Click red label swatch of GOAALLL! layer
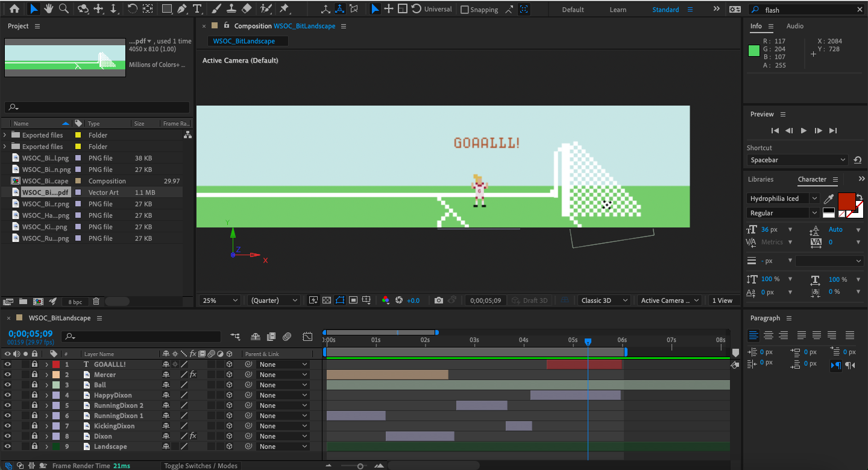868x470 pixels. click(x=56, y=364)
